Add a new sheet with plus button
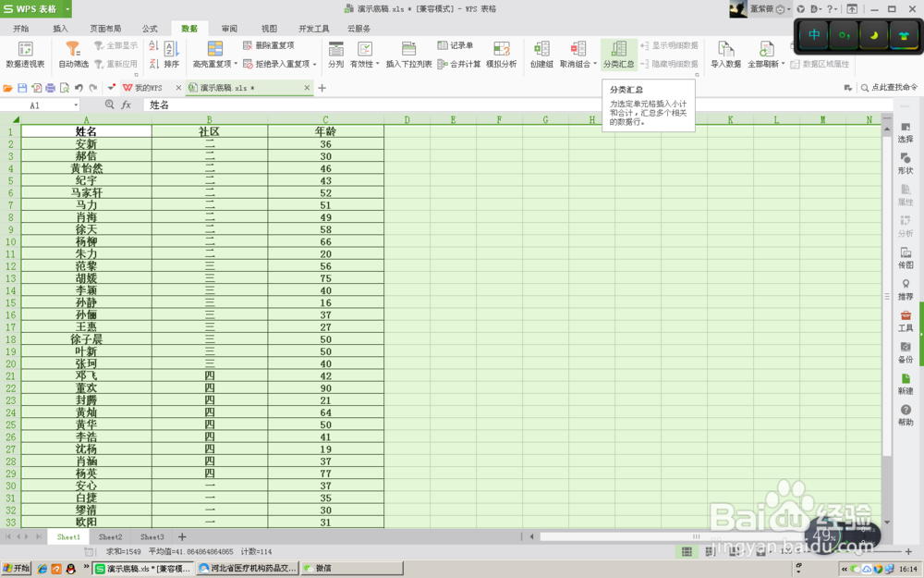 point(182,536)
